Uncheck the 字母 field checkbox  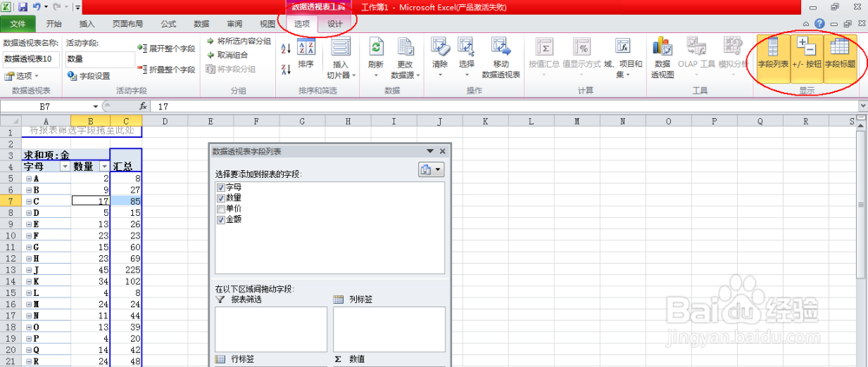pyautogui.click(x=220, y=187)
